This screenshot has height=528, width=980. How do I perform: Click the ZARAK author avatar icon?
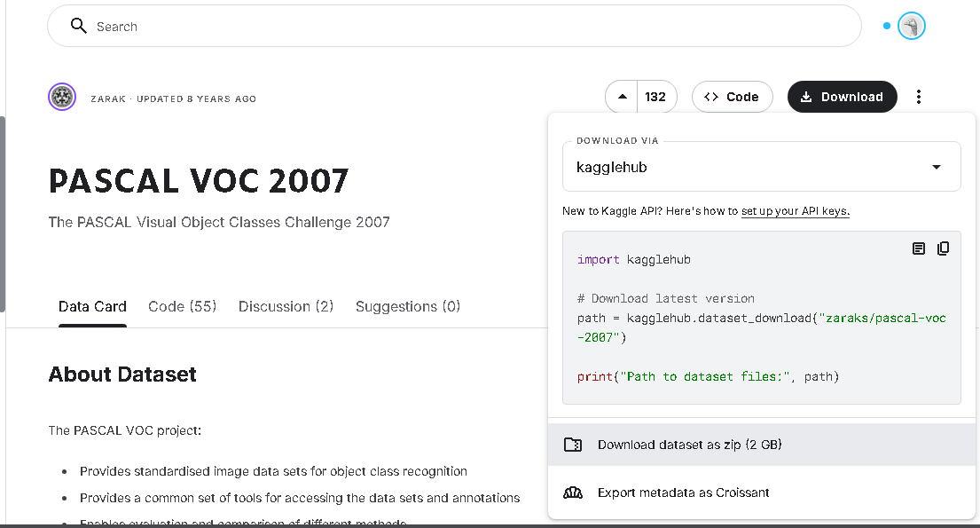click(x=62, y=98)
